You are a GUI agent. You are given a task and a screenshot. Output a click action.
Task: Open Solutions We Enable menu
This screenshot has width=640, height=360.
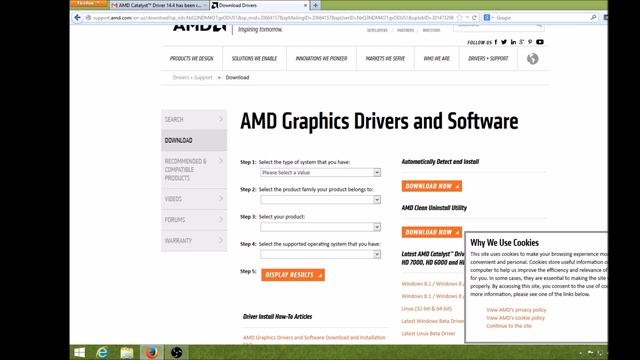tap(254, 59)
